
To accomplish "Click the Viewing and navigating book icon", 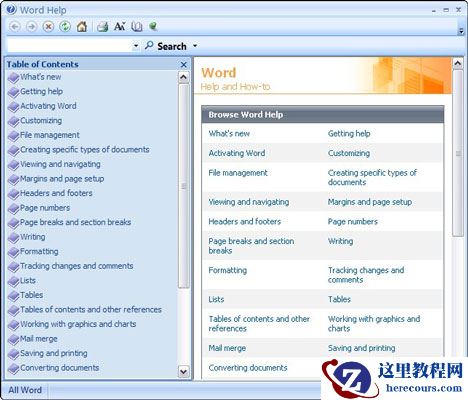I will click(14, 165).
